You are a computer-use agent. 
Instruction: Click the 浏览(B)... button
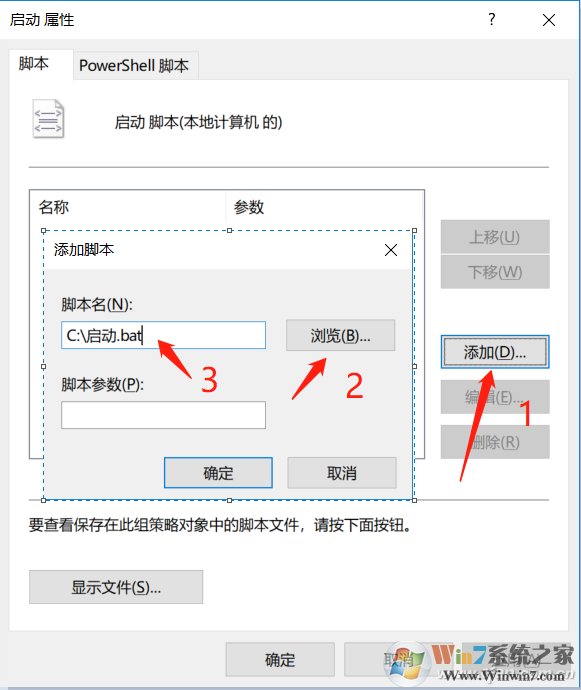(x=341, y=335)
